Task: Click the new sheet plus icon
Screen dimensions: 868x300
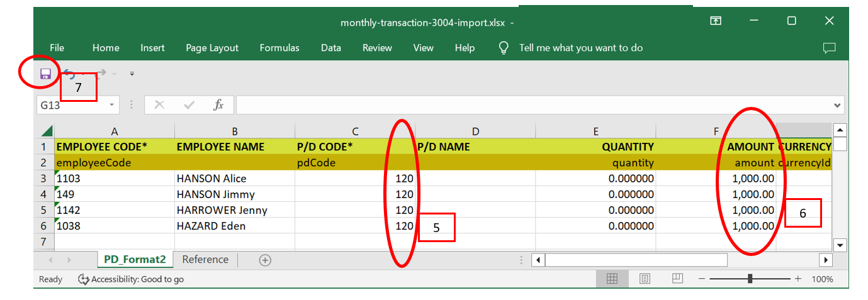Action: (x=265, y=260)
